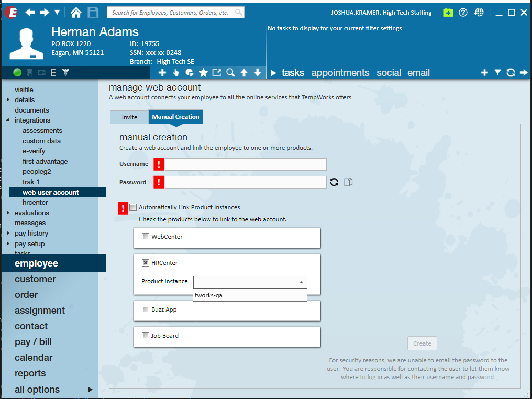Screen dimensions: 532x399
Task: Go to previous record with up arrow
Action: pyautogui.click(x=244, y=72)
